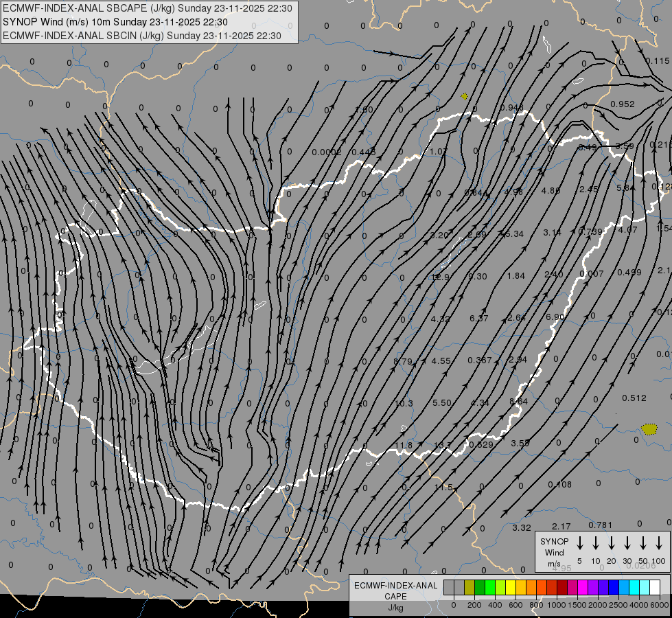This screenshot has width=672, height=618.
Task: Click the SBCIN title line in header
Action: coord(142,36)
